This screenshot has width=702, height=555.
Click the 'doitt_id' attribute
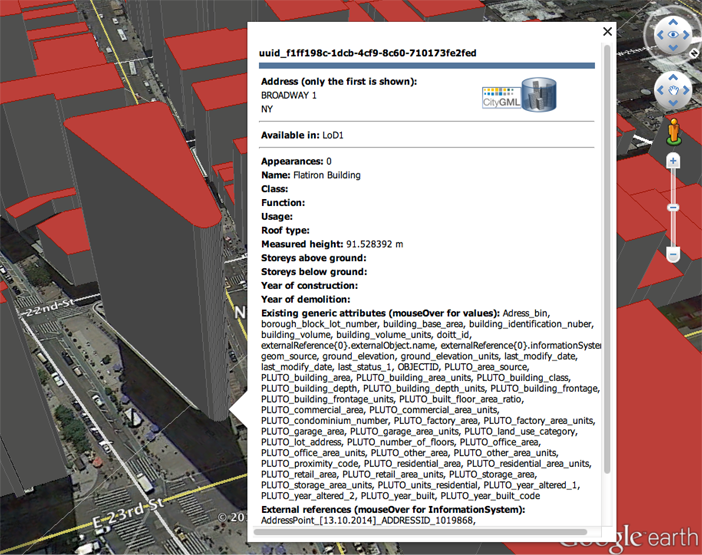(x=454, y=334)
